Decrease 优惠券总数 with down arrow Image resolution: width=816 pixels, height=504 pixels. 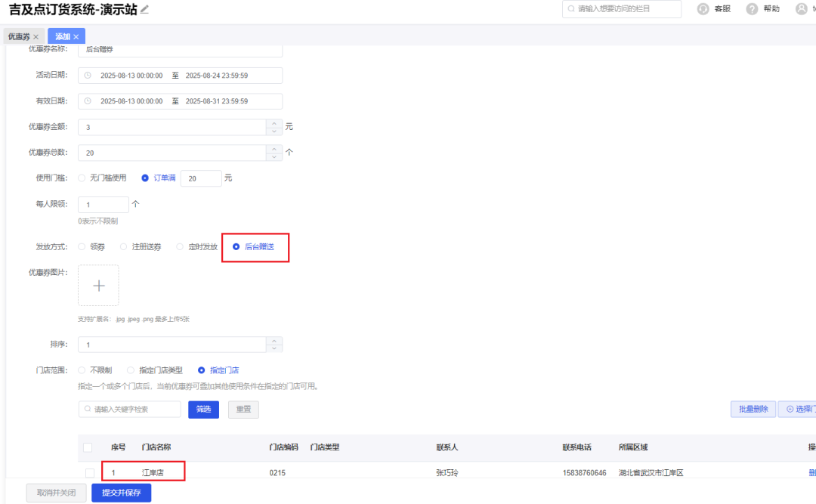click(274, 156)
